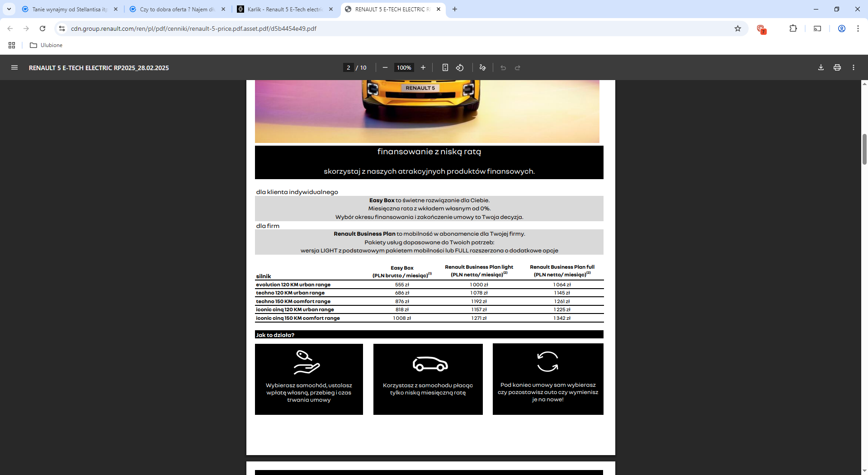Zoom in the PDF with plus button
Viewport: 868px width, 475px height.
[423, 67]
